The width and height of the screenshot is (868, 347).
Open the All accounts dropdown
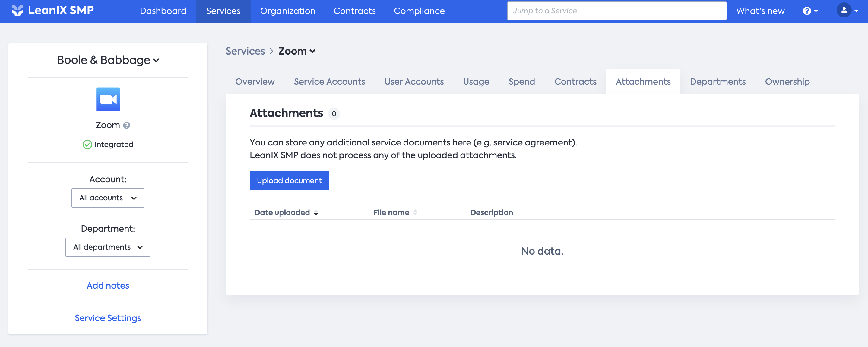pyautogui.click(x=108, y=198)
